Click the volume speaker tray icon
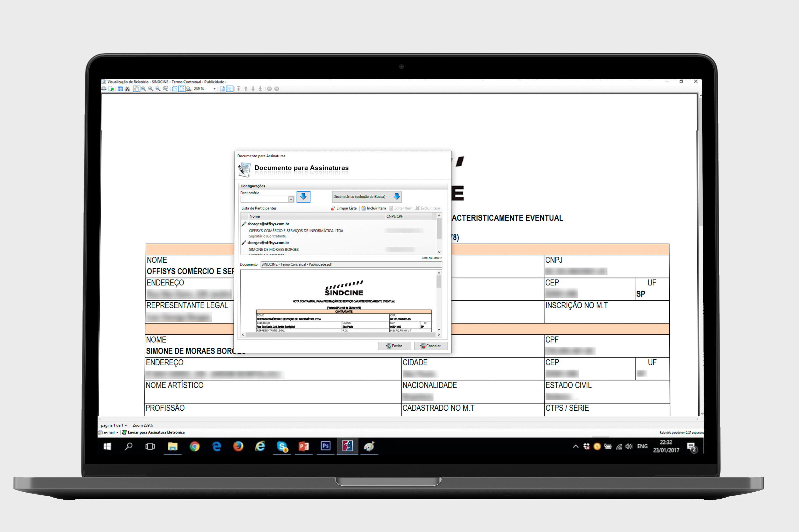799x532 pixels. [629, 447]
